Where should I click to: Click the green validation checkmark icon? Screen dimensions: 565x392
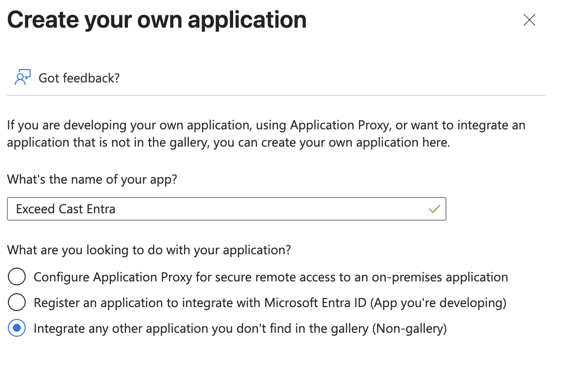(434, 209)
